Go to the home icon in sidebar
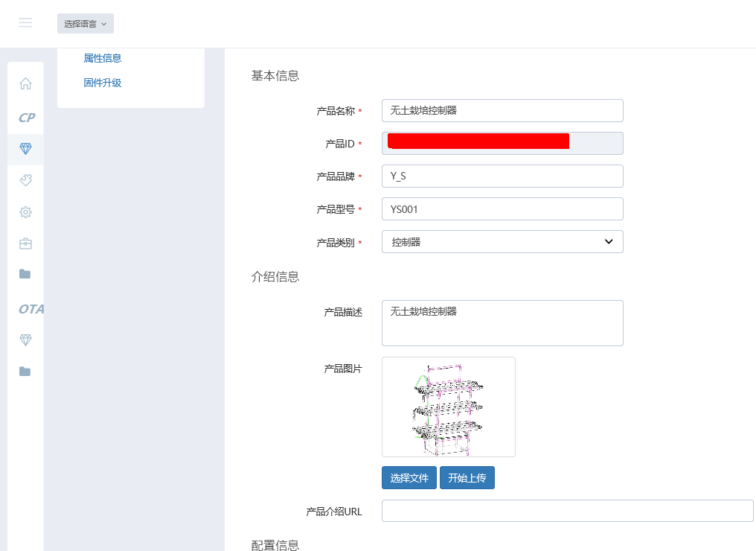Image resolution: width=756 pixels, height=551 pixels. [25, 83]
